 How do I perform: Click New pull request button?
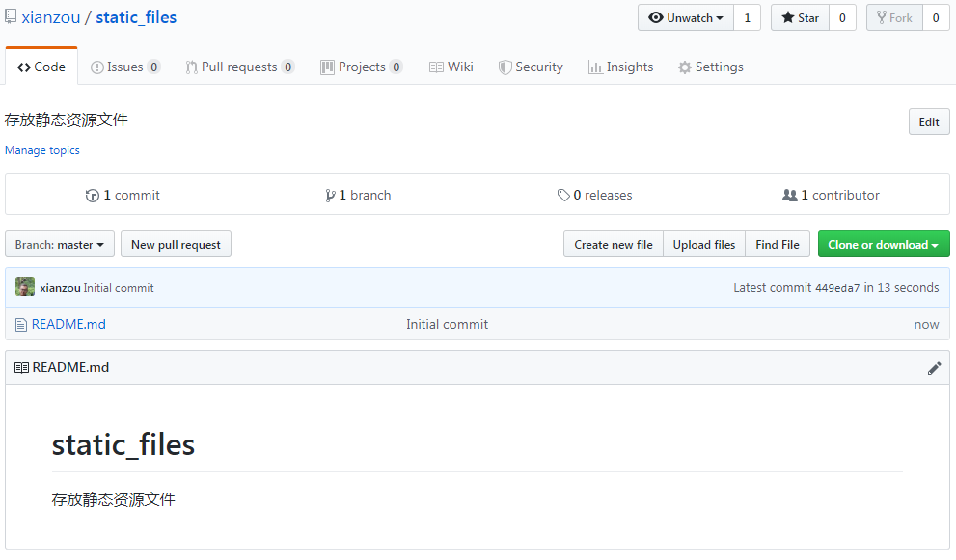[176, 245]
